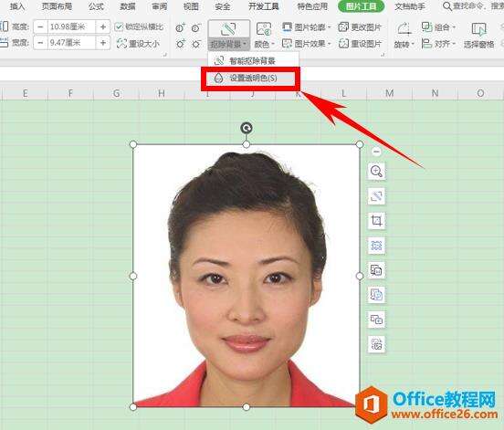Increase height with plus stepper

pyautogui.click(x=103, y=27)
